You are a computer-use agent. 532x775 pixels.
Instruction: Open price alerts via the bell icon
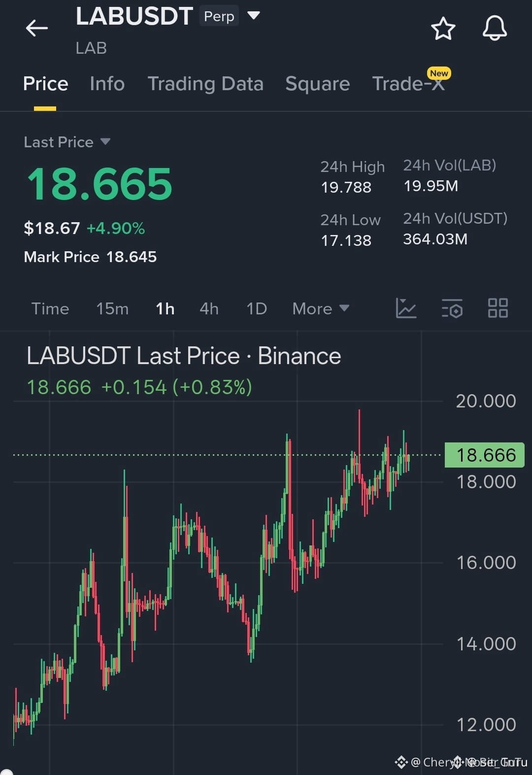point(495,28)
